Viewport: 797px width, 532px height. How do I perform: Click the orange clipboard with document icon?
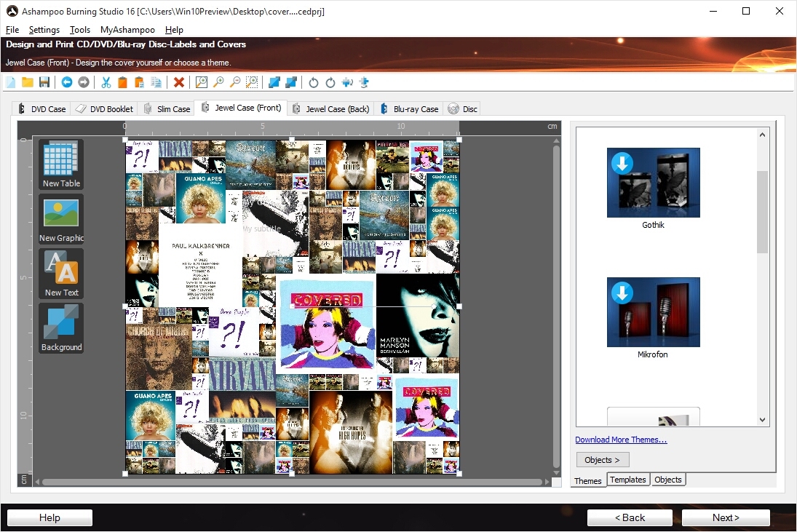139,82
